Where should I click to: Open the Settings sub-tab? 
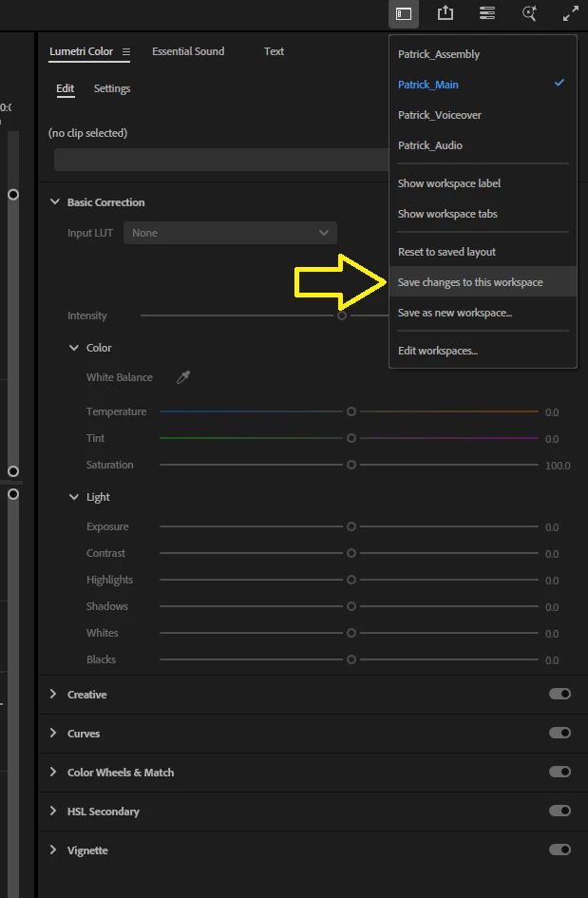(112, 88)
